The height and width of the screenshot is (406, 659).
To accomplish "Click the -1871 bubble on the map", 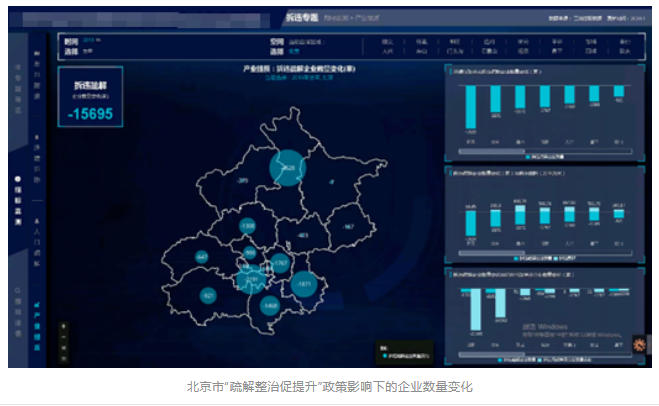I will coord(304,285).
